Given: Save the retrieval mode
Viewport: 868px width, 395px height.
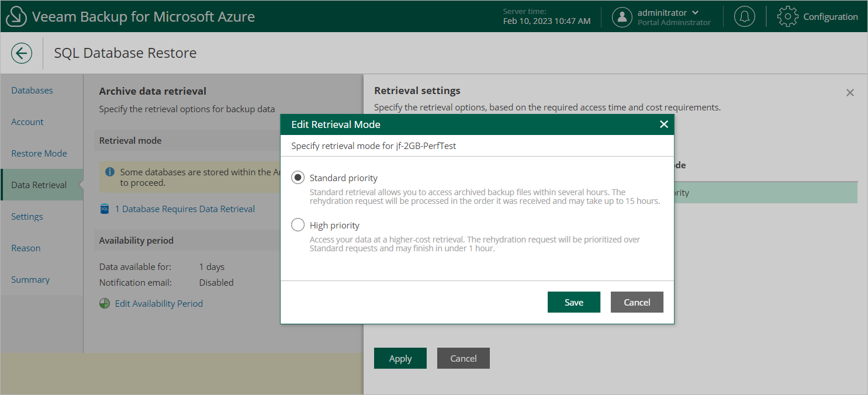Looking at the screenshot, I should tap(573, 302).
